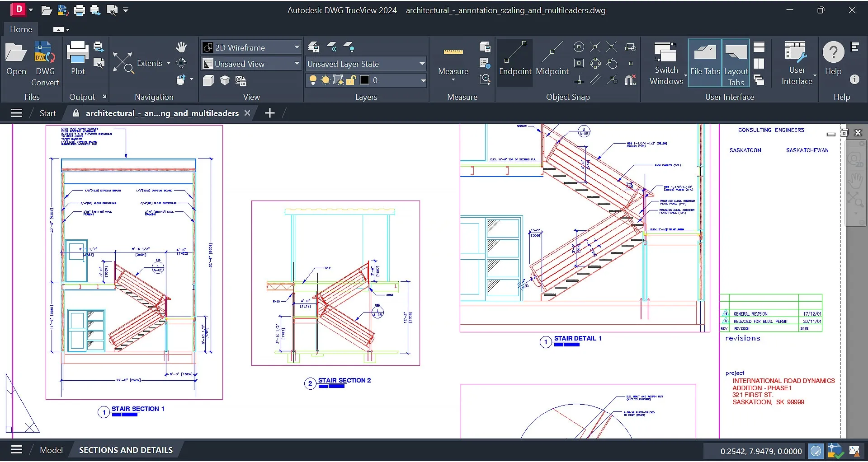This screenshot has width=868, height=462.
Task: Switch to the Model tab
Action: point(51,450)
